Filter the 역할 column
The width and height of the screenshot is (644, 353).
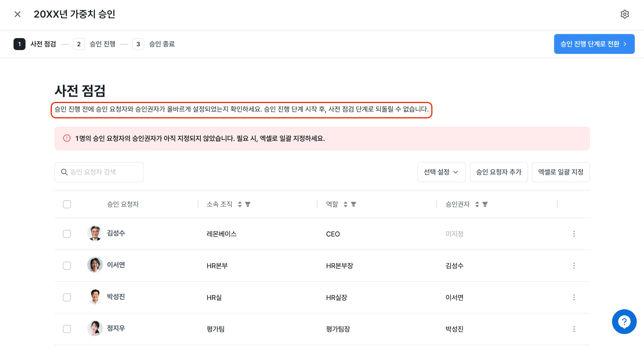[x=354, y=204]
